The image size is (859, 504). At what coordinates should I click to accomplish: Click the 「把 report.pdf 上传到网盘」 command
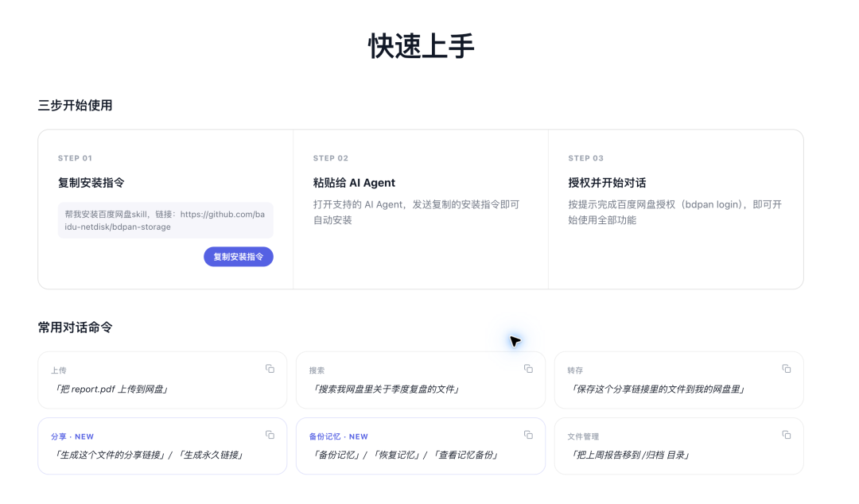click(x=111, y=389)
